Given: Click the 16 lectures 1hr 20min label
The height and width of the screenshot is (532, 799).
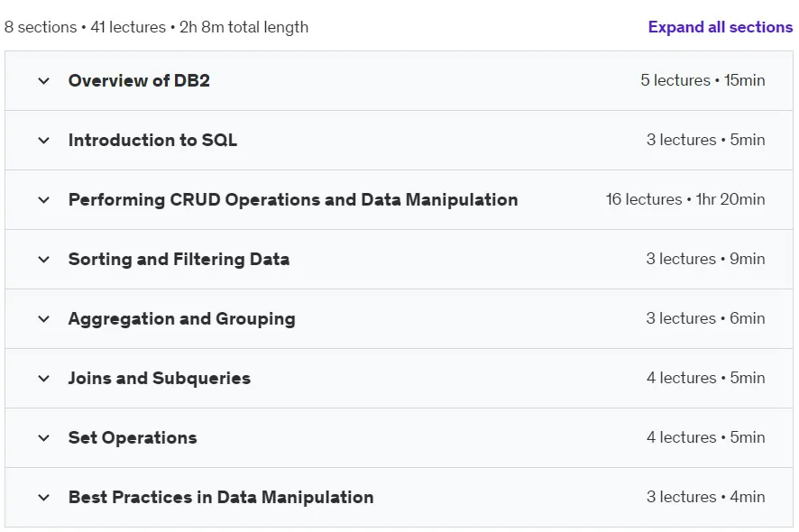Looking at the screenshot, I should point(685,199).
